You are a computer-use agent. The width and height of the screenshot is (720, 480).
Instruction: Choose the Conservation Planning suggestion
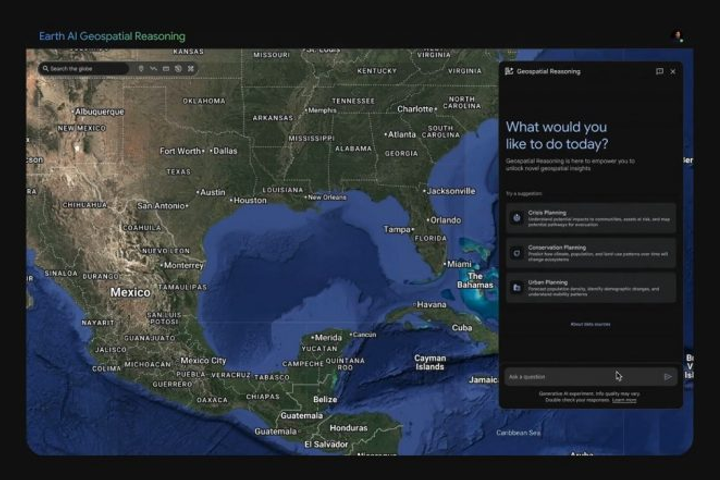tap(591, 253)
